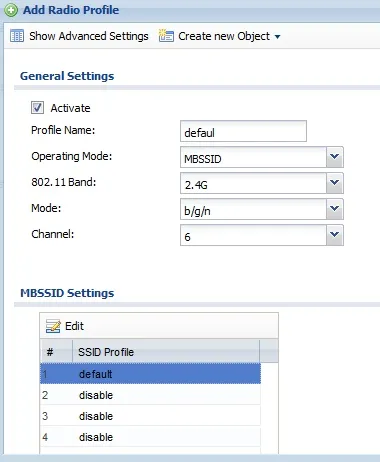Click the row number 2 cell
Viewport: 380px width, 462px height.
click(x=45, y=395)
